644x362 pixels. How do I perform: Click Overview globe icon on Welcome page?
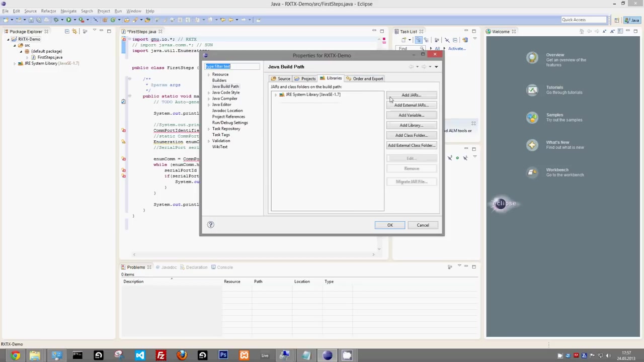point(532,58)
